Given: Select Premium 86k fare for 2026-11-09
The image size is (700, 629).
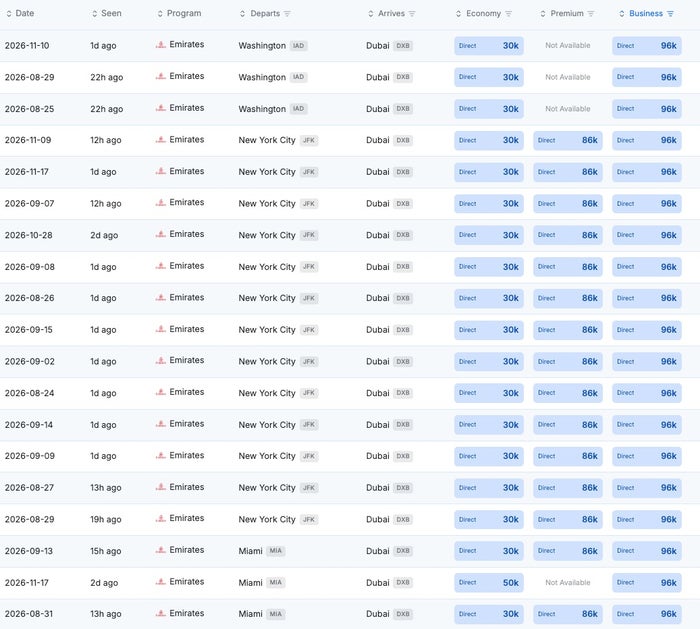Looking at the screenshot, I should (x=568, y=140).
